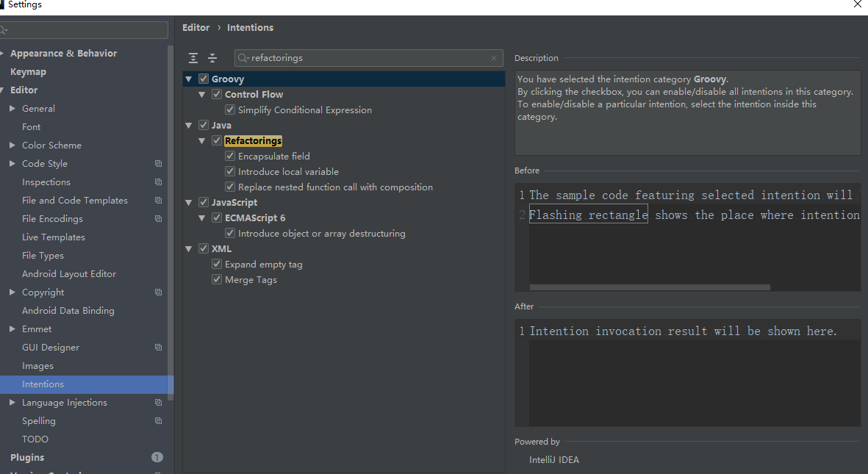Clear the refactorings search text with X icon
The image size is (868, 474).
pos(494,58)
